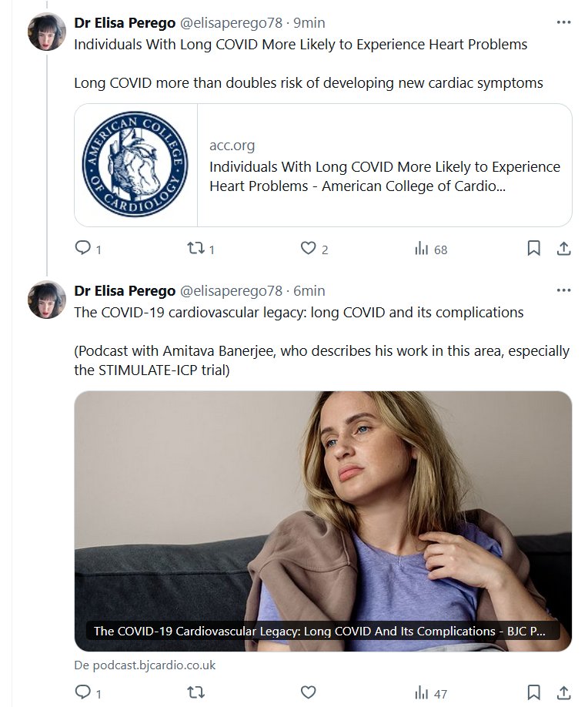This screenshot has height=707, width=588.
Task: Open more options on the 6min tweet
Action: (x=563, y=290)
